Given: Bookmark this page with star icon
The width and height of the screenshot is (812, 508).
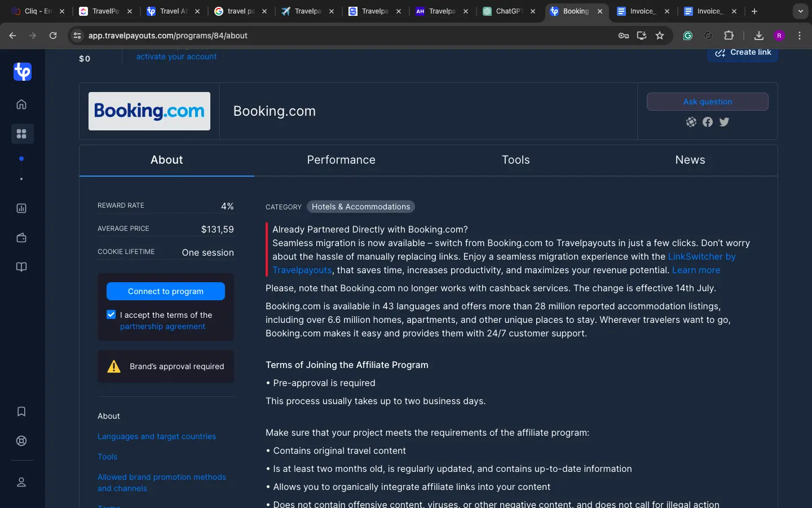Looking at the screenshot, I should coord(660,36).
